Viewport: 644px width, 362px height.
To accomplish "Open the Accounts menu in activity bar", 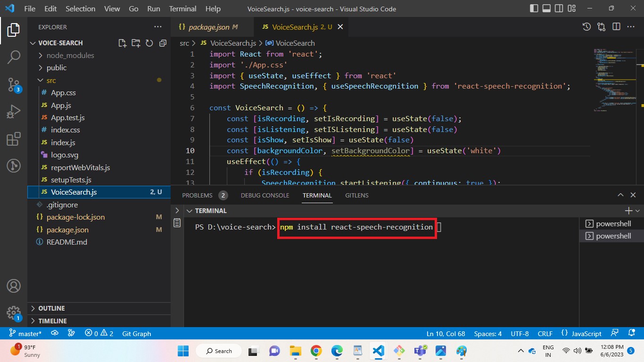I will [14, 286].
